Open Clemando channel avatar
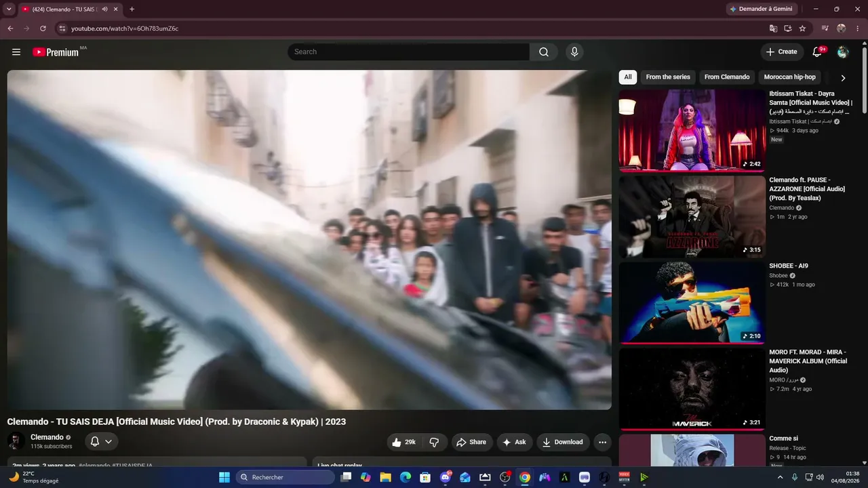The image size is (868, 488). pos(16,441)
